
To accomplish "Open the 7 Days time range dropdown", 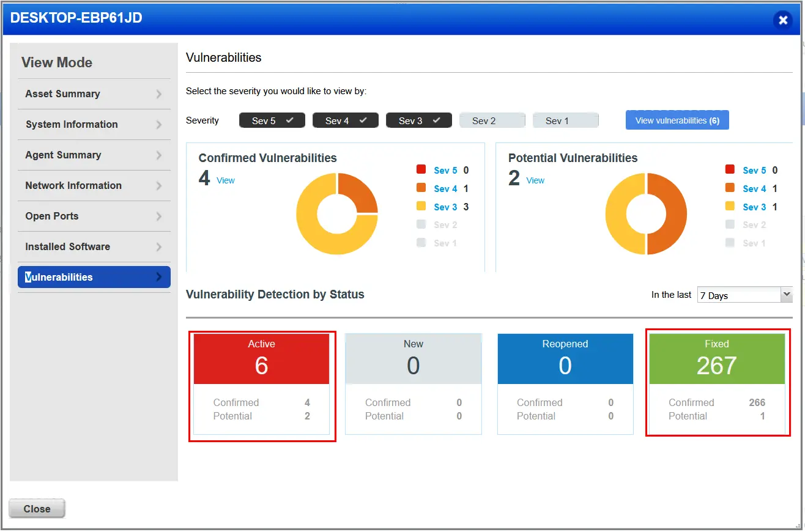I will point(745,295).
